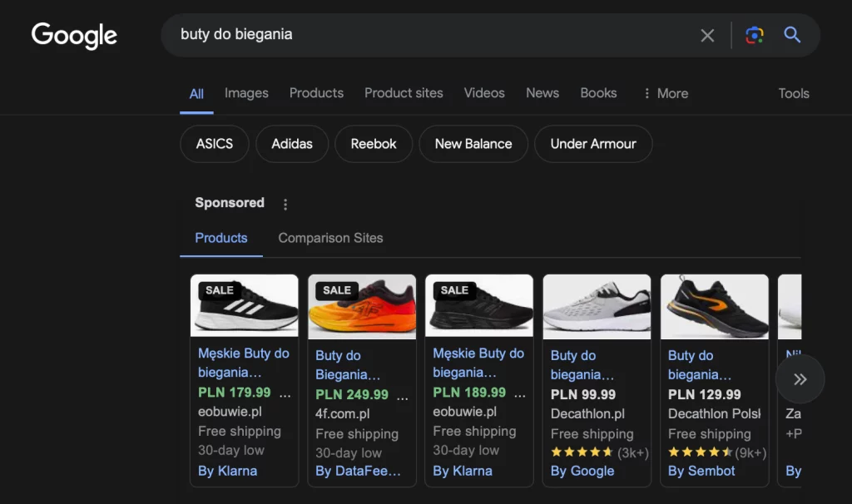Click the magnifying glass search icon

[x=792, y=35]
